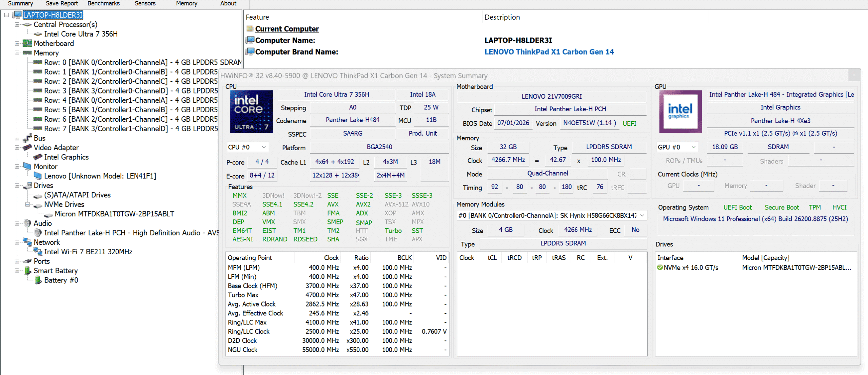Click the Secure Boot status label
The width and height of the screenshot is (868, 375).
(782, 208)
